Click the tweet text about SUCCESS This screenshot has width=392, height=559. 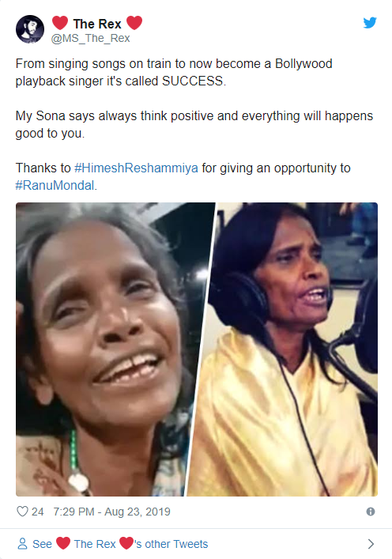coord(174,73)
